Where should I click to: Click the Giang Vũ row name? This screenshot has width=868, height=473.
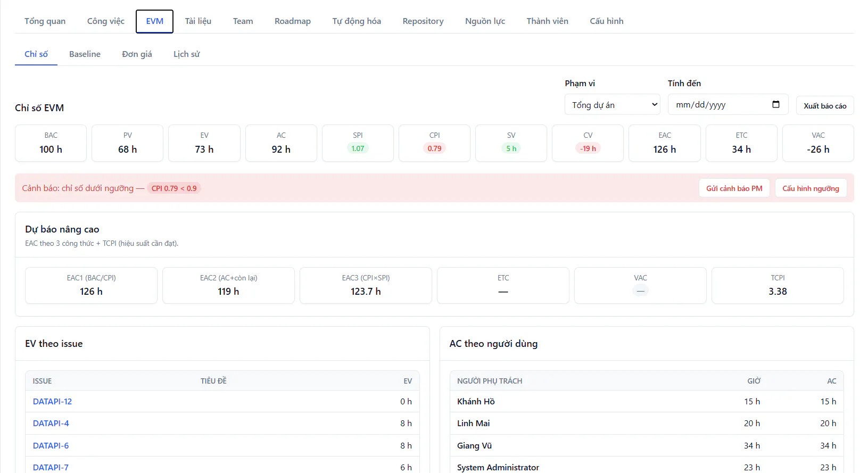click(x=474, y=446)
